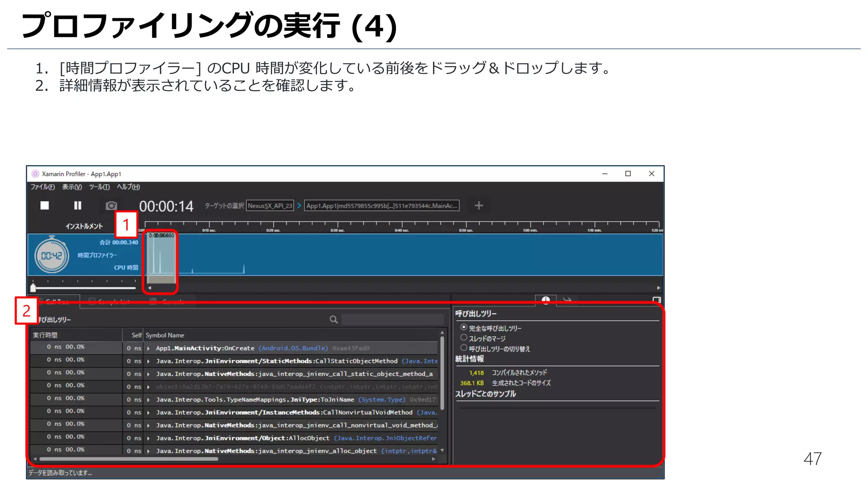Click the 368.1 KB generated code size
868x488 pixels.
(472, 383)
